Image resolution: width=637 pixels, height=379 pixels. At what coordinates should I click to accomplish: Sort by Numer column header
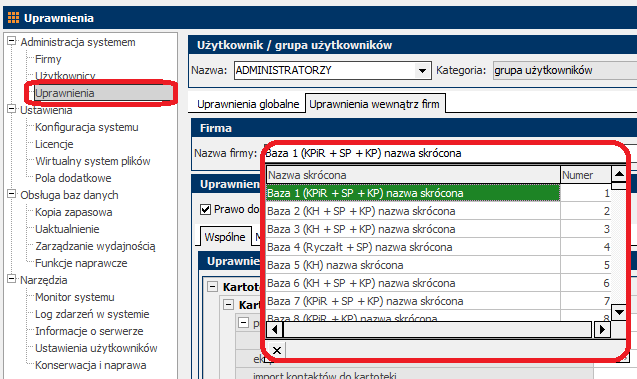click(585, 175)
